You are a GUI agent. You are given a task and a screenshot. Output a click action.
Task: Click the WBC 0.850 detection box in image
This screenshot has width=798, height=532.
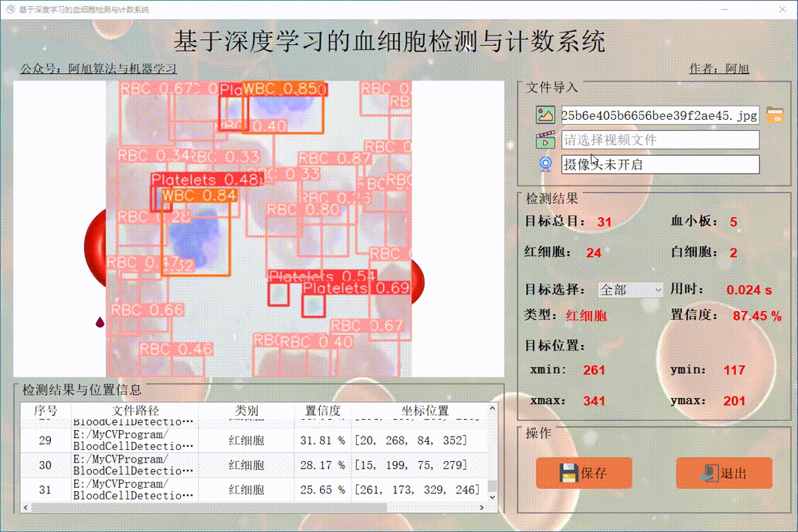coord(284,89)
